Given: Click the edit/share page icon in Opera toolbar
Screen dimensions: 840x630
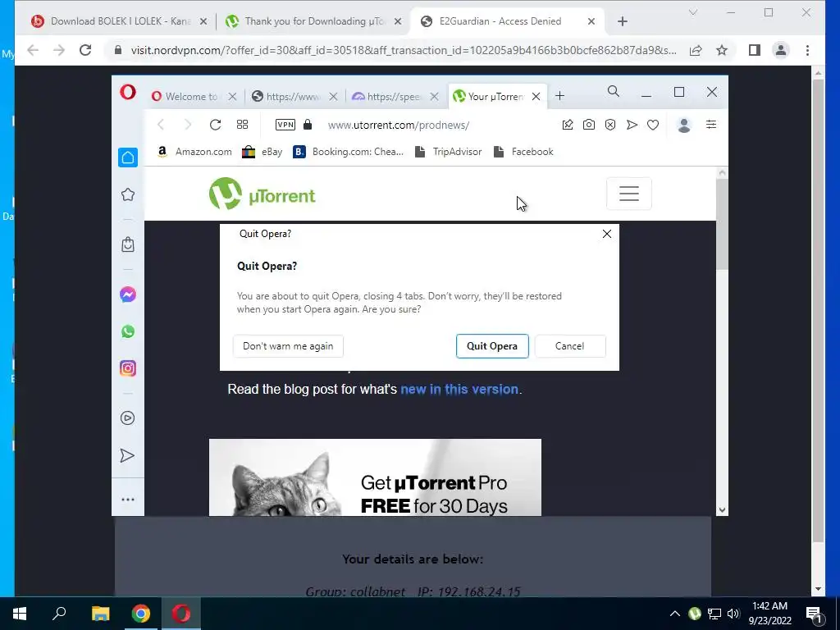Looking at the screenshot, I should tap(568, 125).
